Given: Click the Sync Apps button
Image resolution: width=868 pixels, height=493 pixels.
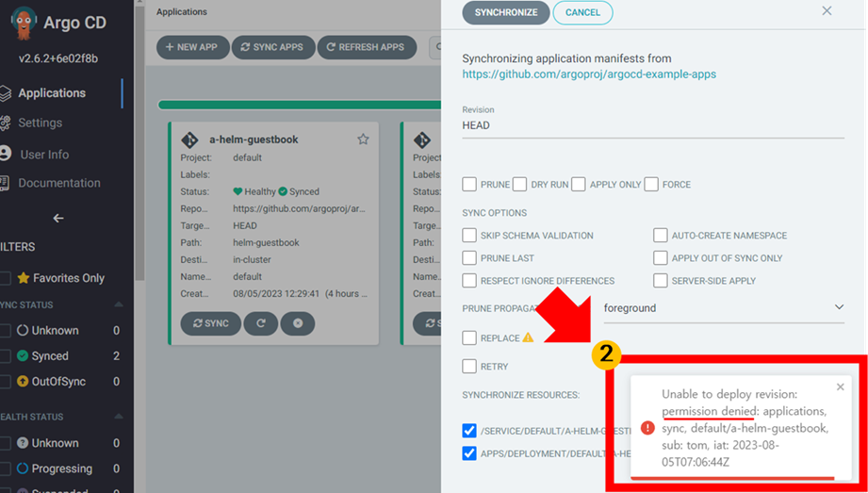Looking at the screenshot, I should click(273, 47).
